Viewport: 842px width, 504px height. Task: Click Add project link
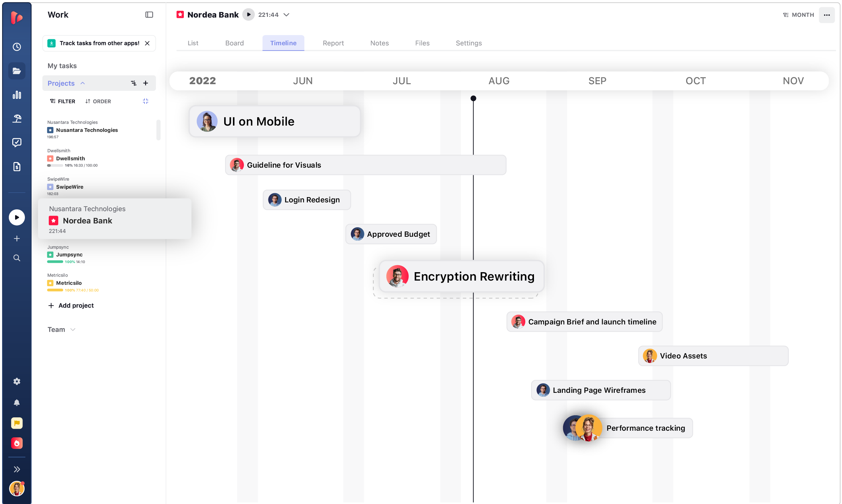[x=71, y=305]
